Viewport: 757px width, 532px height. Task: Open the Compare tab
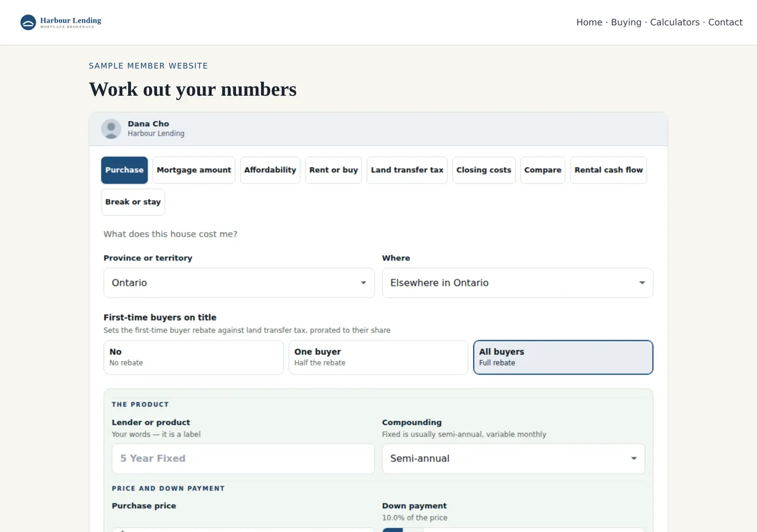coord(543,170)
